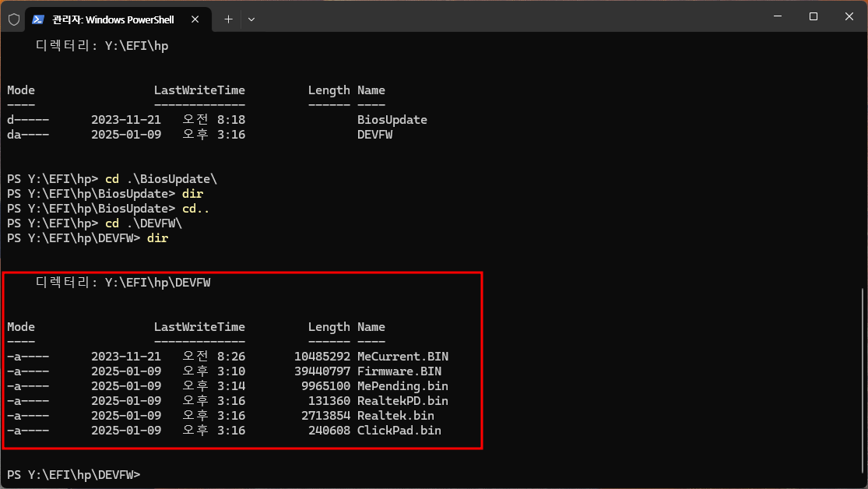868x489 pixels.
Task: Open a new tab with the plus button
Action: coord(228,19)
